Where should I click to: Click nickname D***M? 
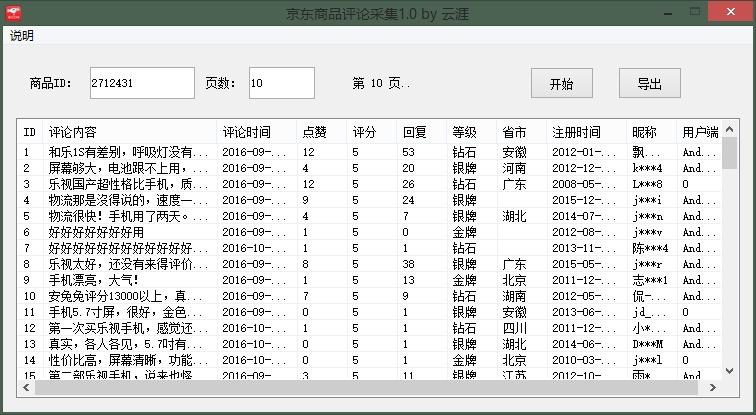pyautogui.click(x=648, y=344)
